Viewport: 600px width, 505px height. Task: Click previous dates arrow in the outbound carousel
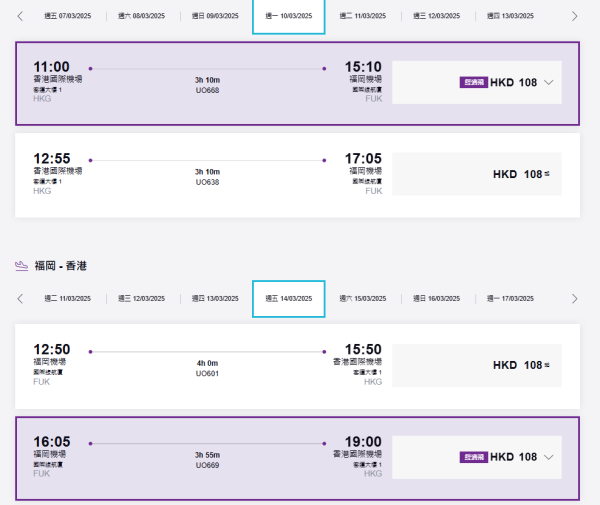pos(19,16)
